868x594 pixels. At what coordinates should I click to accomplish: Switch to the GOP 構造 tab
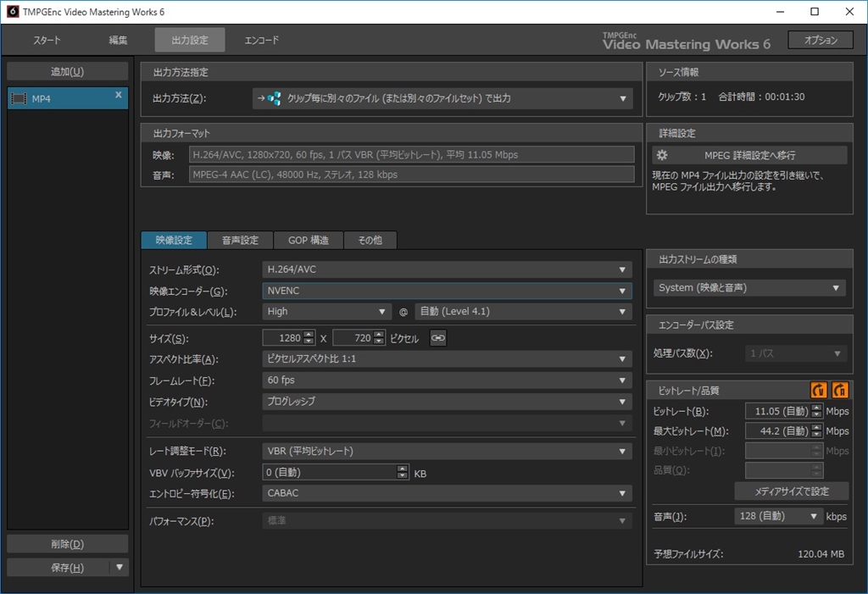click(309, 241)
